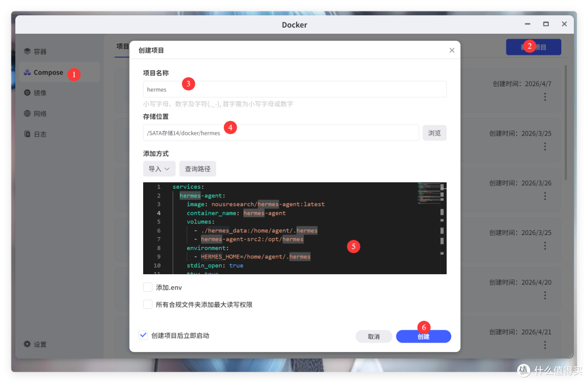The width and height of the screenshot is (588, 383).
Task: Click the code minimap in editor
Action: point(428,193)
